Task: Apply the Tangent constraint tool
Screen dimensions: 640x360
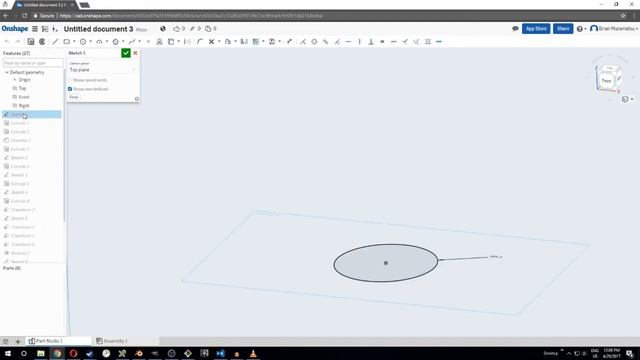Action: point(337,42)
